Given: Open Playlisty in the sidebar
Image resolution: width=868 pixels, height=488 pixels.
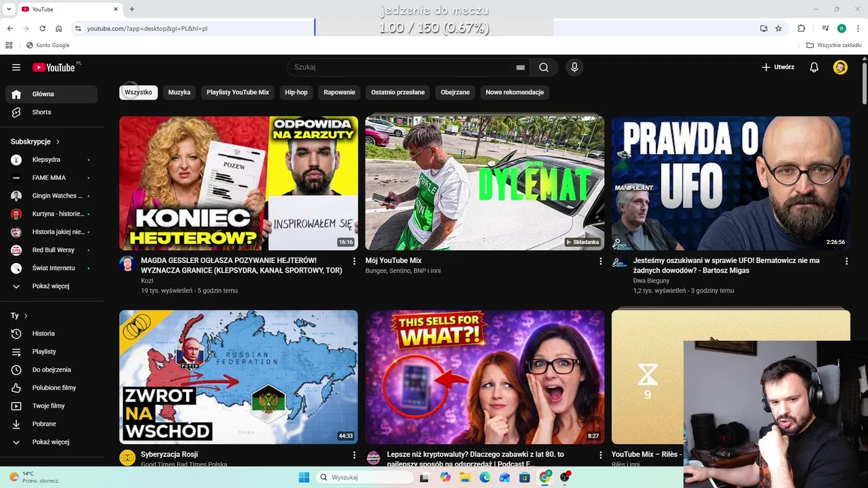Looking at the screenshot, I should click(x=52, y=352).
